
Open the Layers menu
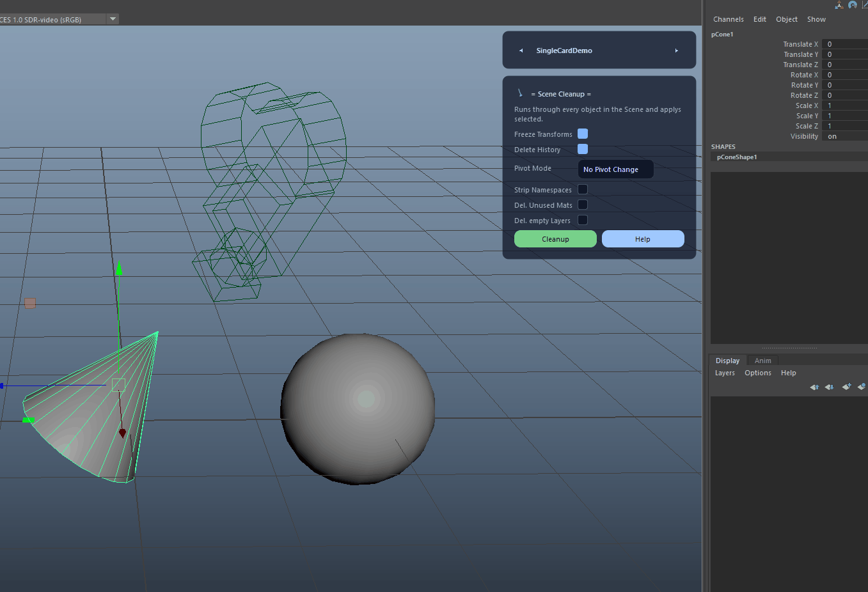[725, 373]
